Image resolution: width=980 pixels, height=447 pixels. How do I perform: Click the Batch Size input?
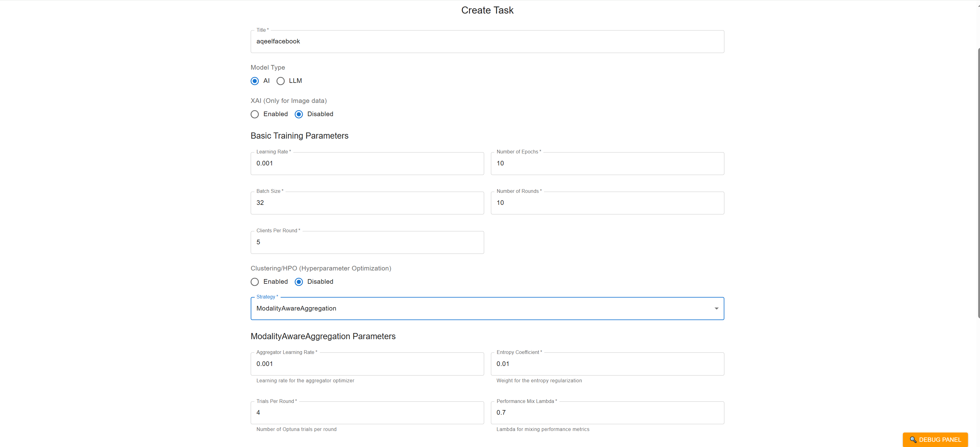[367, 203]
